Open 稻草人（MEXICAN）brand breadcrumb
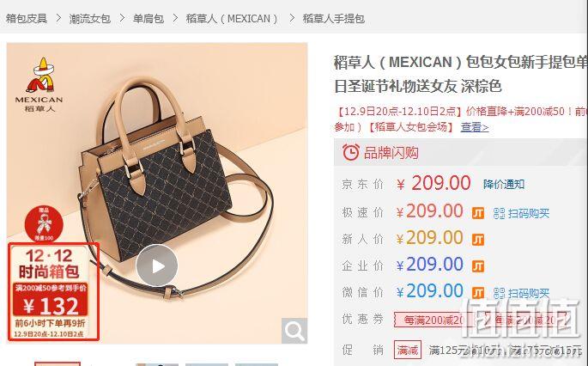 pyautogui.click(x=232, y=18)
